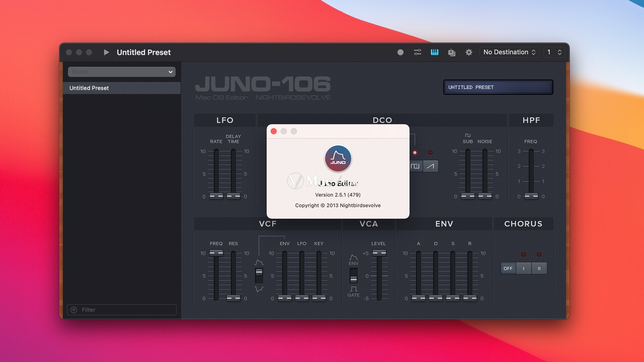644x362 pixels.
Task: Click the VCF KEY slider handle
Action: [x=319, y=298]
